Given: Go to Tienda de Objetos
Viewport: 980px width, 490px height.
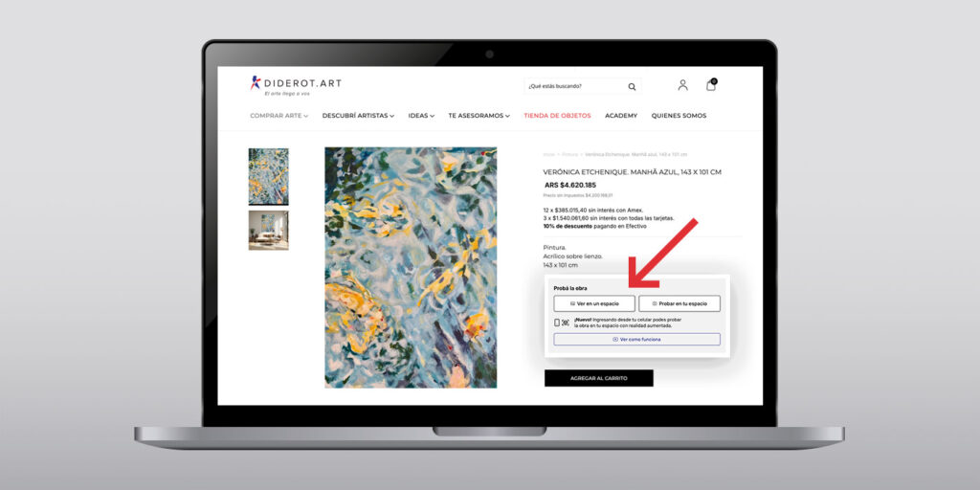Looking at the screenshot, I should click(x=557, y=116).
